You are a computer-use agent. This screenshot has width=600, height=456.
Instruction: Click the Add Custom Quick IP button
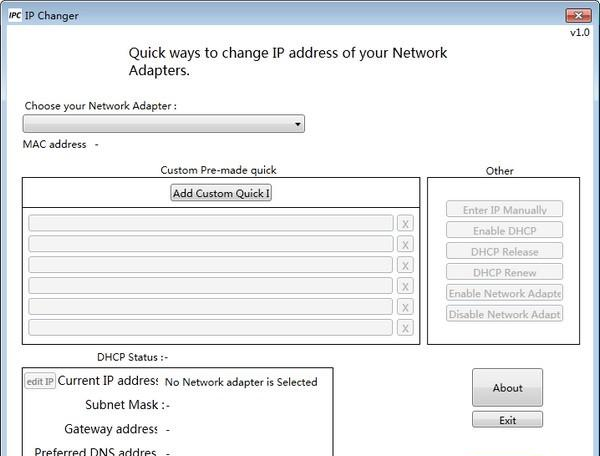coord(221,193)
